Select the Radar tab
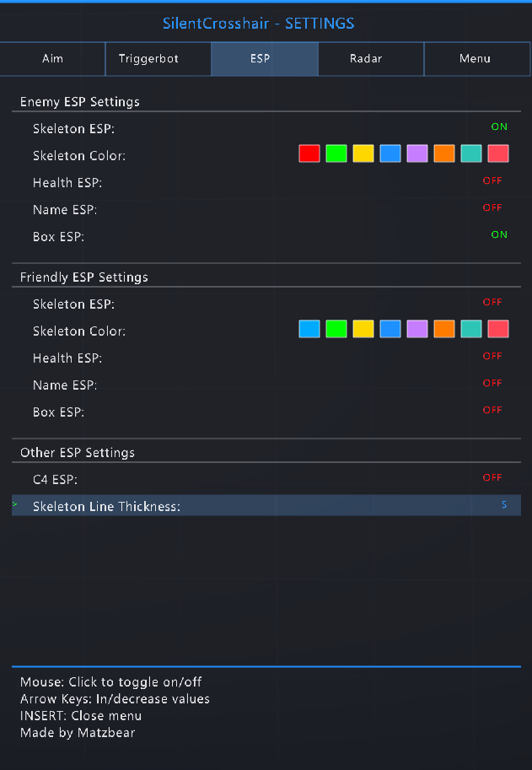Screen dimensions: 532x770 pos(370,58)
